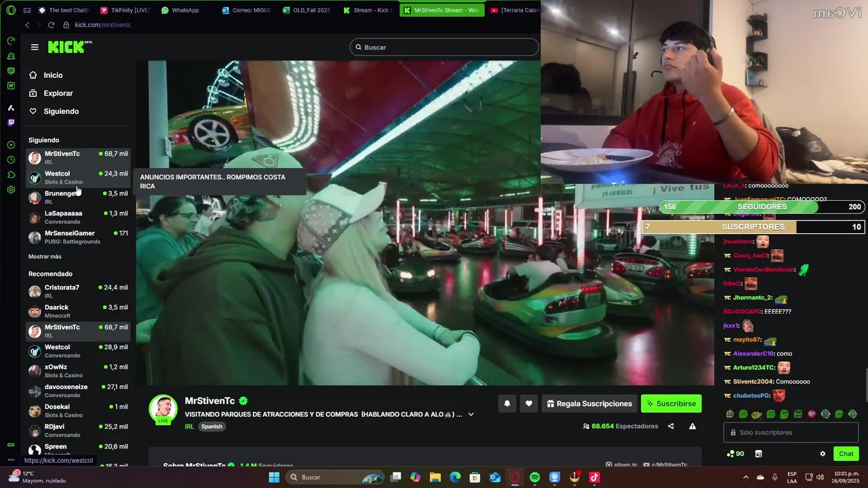The height and width of the screenshot is (488, 868).
Task: Click the report warning triangle icon
Action: (692, 426)
